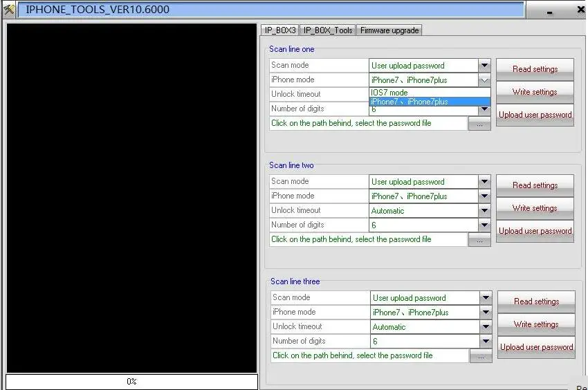
Task: Switch to Firmware upgrade tab
Action: click(x=389, y=30)
